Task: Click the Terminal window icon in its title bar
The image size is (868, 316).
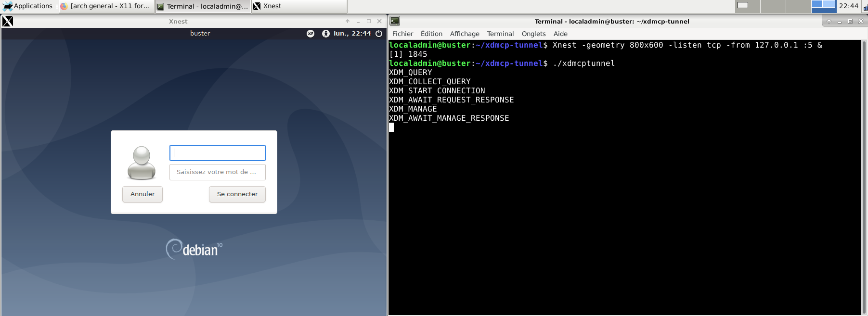Action: tap(395, 21)
